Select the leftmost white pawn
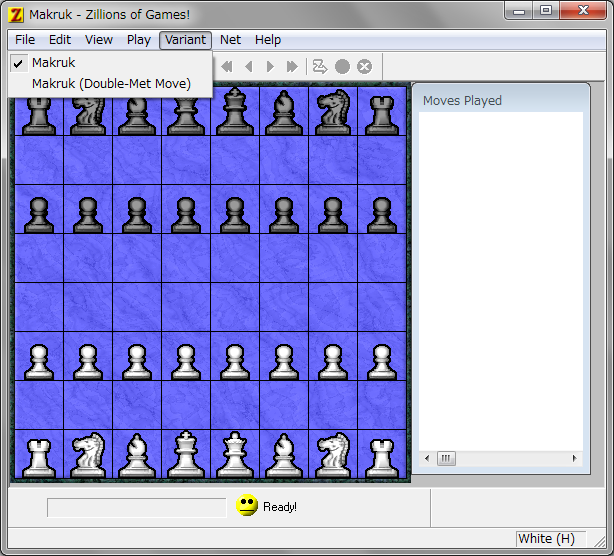 pos(39,362)
